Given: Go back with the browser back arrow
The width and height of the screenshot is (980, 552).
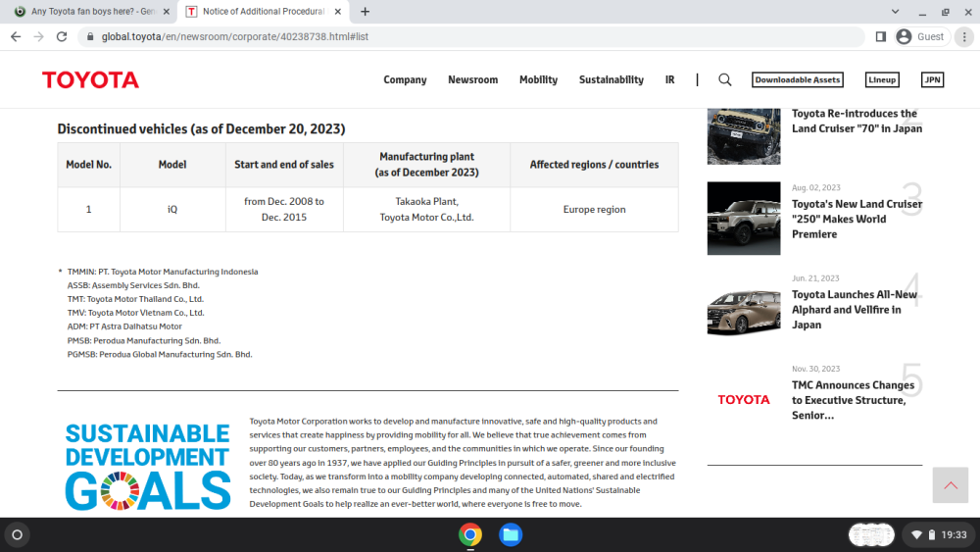Looking at the screenshot, I should (x=16, y=37).
